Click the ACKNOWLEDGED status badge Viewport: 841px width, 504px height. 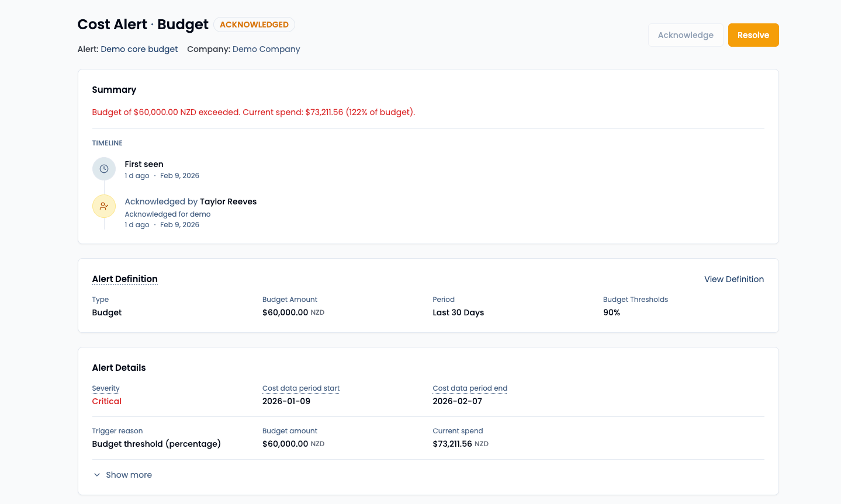(254, 25)
